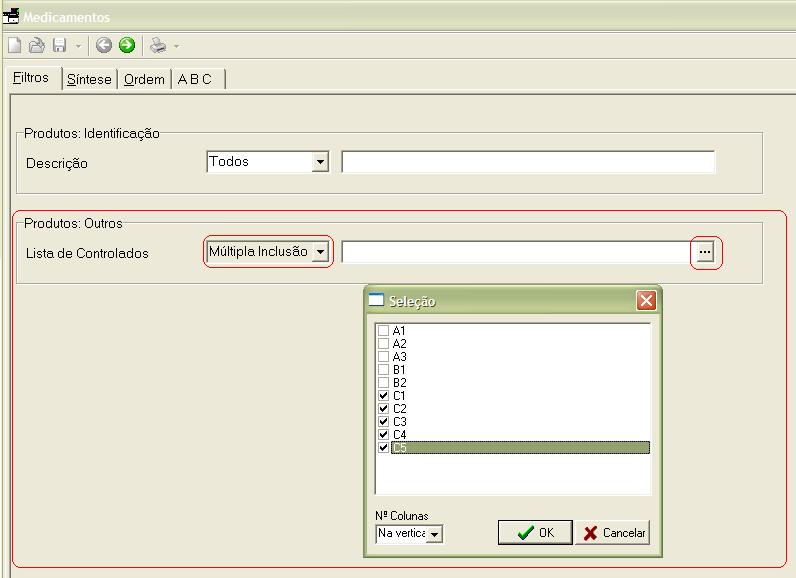Open the arrow next to Save icon
The width and height of the screenshot is (796, 578).
click(x=78, y=47)
